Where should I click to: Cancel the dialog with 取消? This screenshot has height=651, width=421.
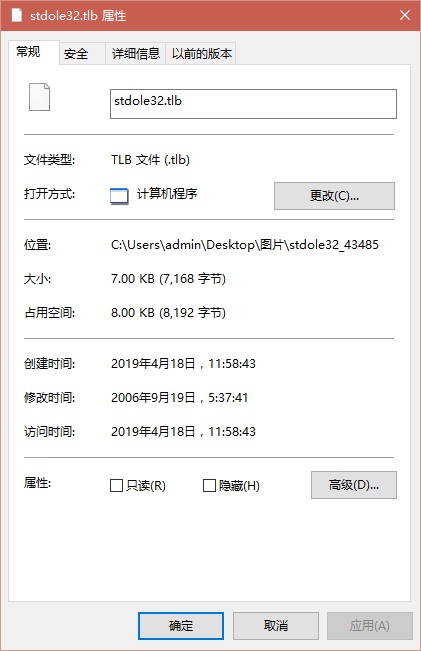pyautogui.click(x=276, y=626)
